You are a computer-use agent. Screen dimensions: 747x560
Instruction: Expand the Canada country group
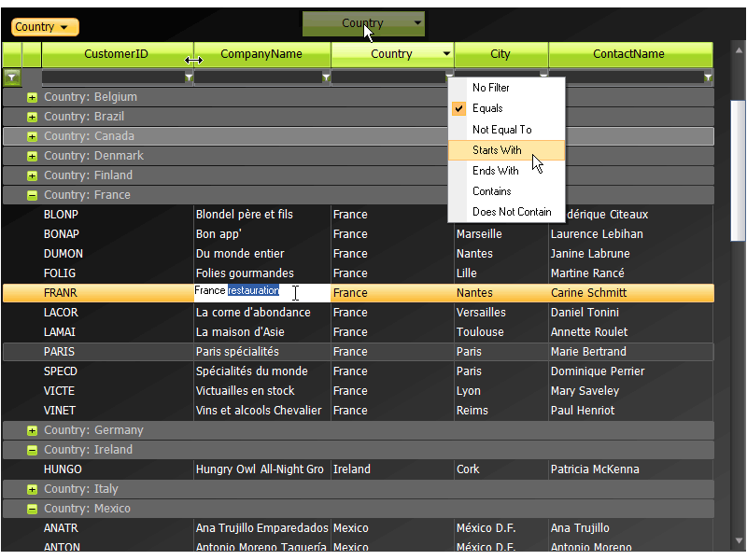(x=32, y=136)
